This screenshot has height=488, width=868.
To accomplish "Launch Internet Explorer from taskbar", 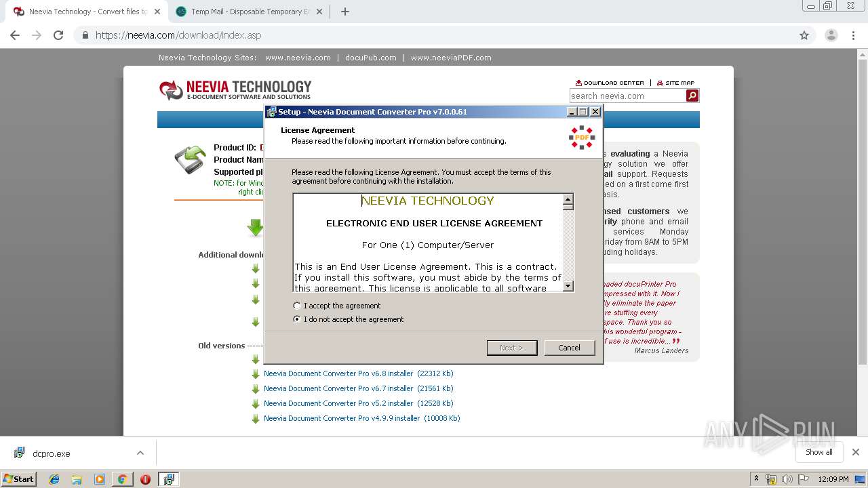I will [54, 479].
